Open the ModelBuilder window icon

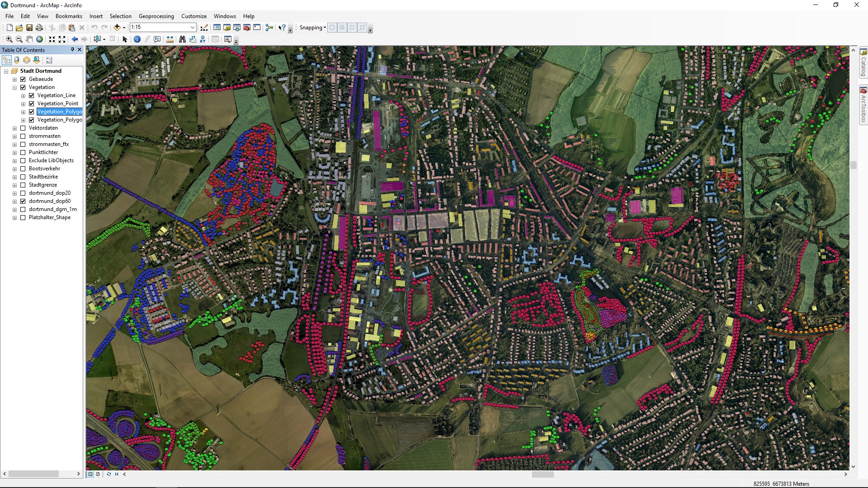[x=269, y=28]
